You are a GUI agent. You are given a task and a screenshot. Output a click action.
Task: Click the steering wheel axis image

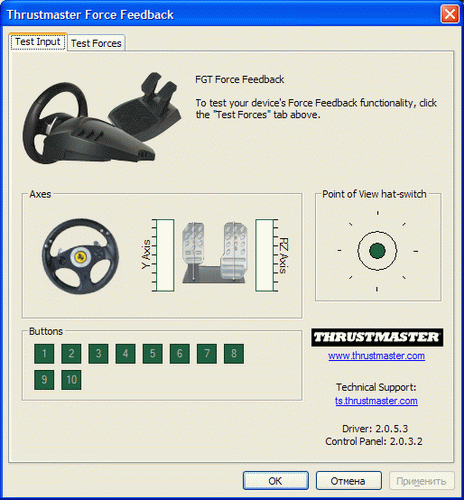pos(80,256)
